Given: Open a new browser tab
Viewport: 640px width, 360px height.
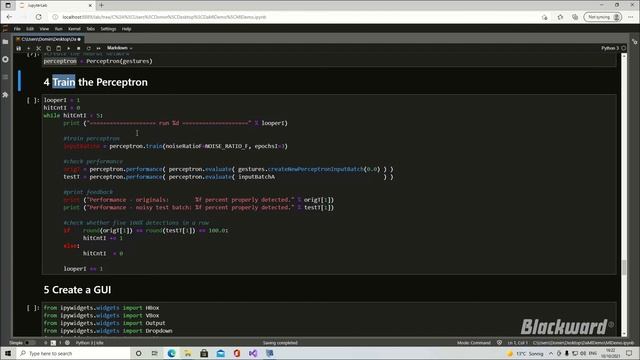Looking at the screenshot, I should (101, 5).
